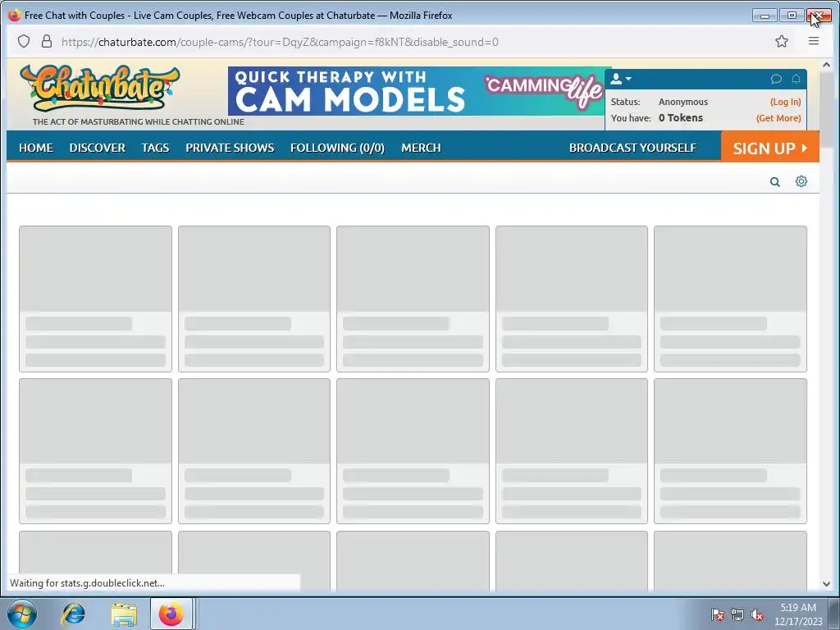Open the TAGS tab
The image size is (840, 630).
pos(155,148)
